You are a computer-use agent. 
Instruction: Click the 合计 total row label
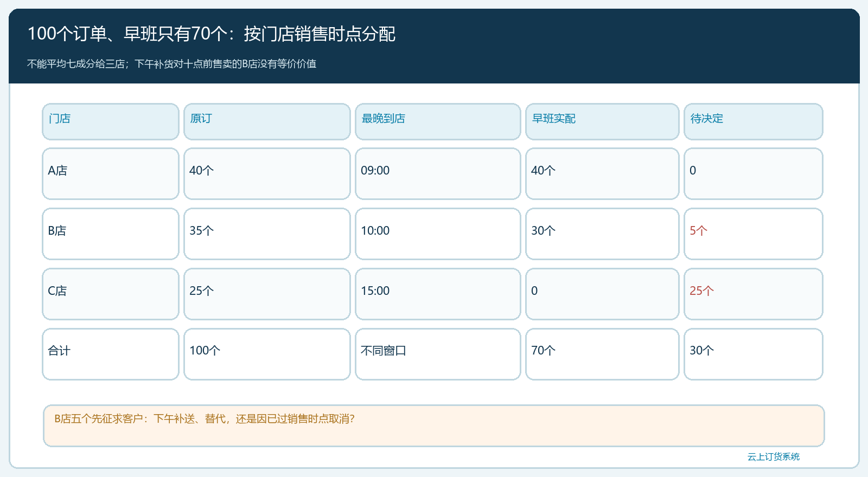point(111,354)
